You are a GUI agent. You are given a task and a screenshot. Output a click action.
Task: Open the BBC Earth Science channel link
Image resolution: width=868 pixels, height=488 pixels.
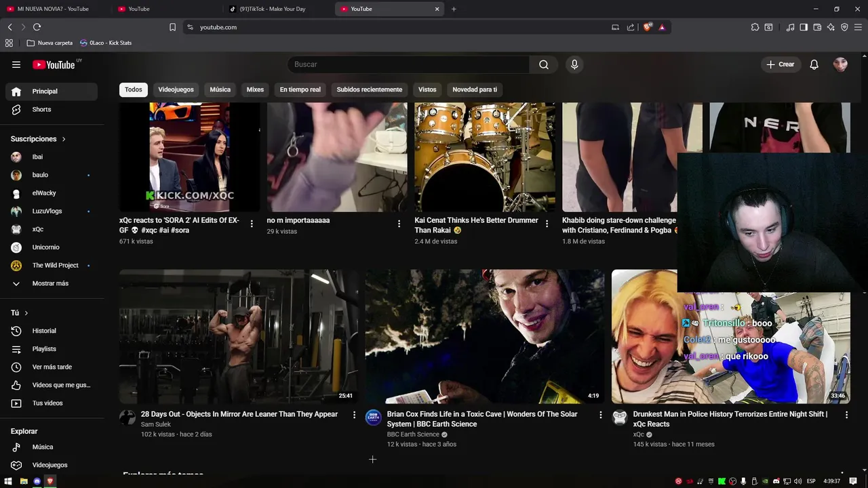click(413, 434)
